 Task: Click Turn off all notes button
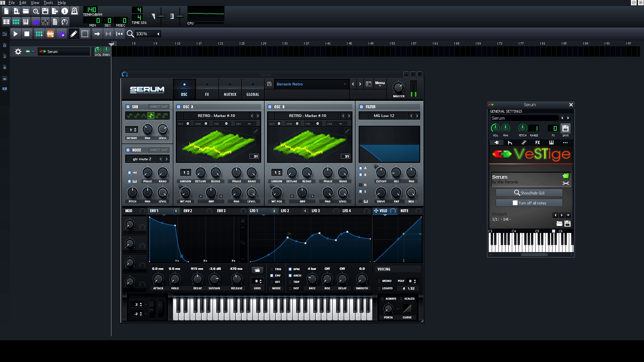(x=529, y=203)
